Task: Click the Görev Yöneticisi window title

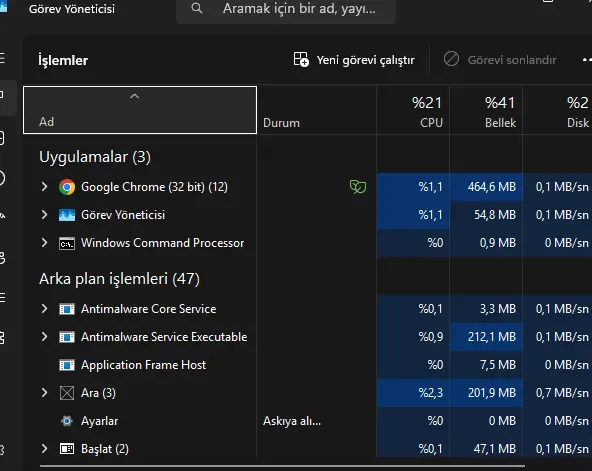Action: pyautogui.click(x=72, y=9)
